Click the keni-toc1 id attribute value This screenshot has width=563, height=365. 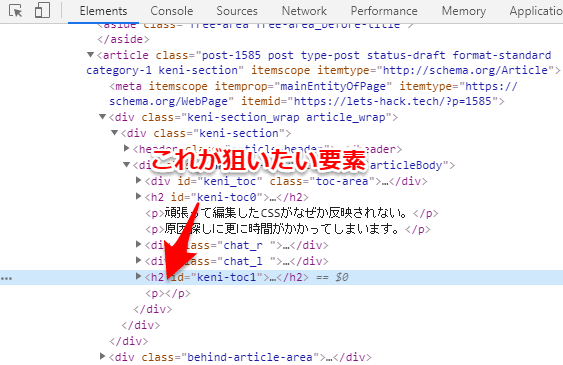click(x=227, y=277)
